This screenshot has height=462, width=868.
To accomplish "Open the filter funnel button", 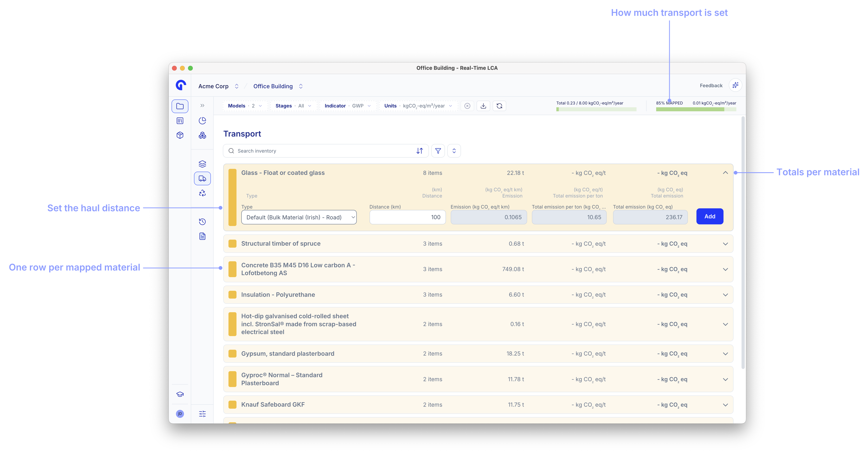I will 438,151.
